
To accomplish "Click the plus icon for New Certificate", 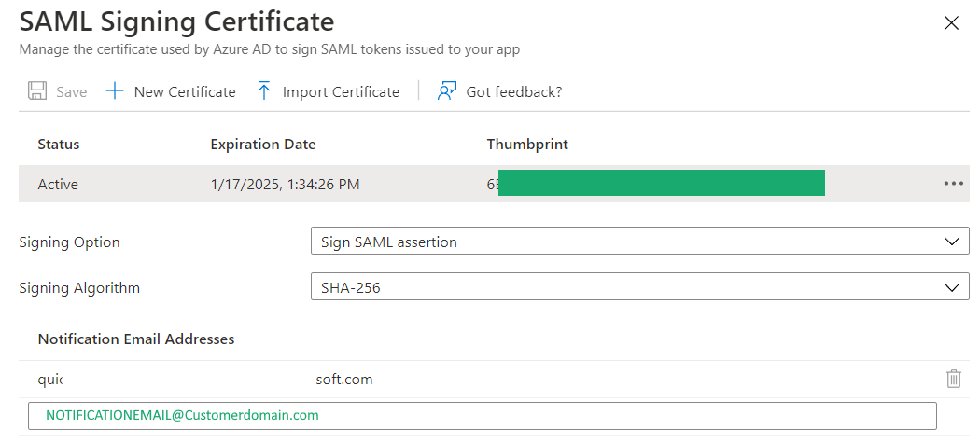I will point(115,91).
